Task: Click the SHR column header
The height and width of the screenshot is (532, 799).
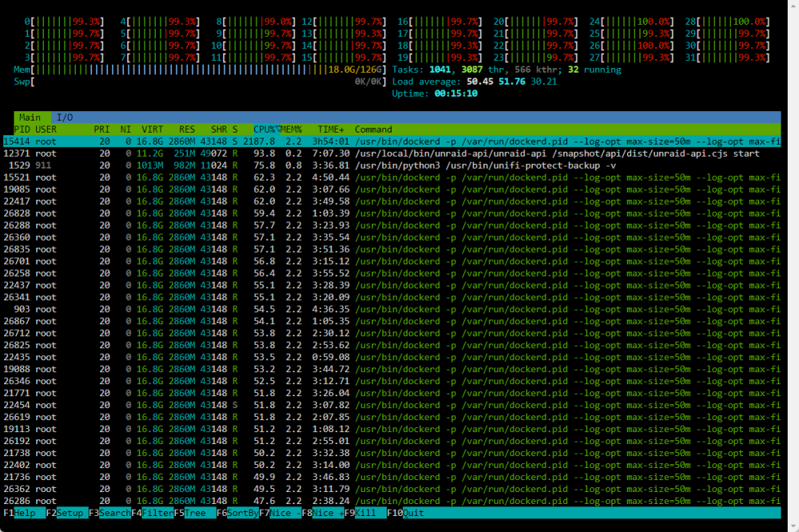Action: [x=219, y=129]
